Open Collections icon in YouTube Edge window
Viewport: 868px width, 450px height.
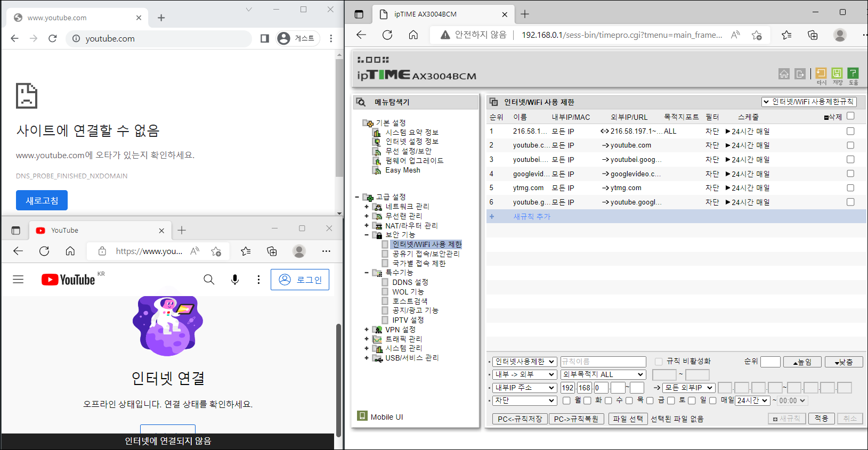[x=272, y=251]
